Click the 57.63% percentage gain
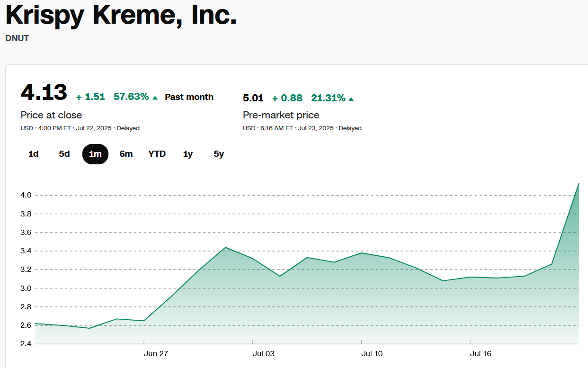588x368 pixels. pyautogui.click(x=131, y=97)
